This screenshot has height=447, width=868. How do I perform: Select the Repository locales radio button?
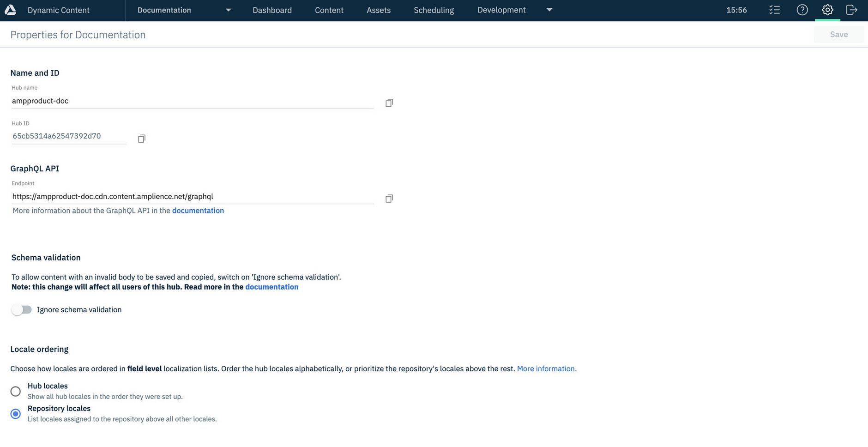pyautogui.click(x=16, y=414)
